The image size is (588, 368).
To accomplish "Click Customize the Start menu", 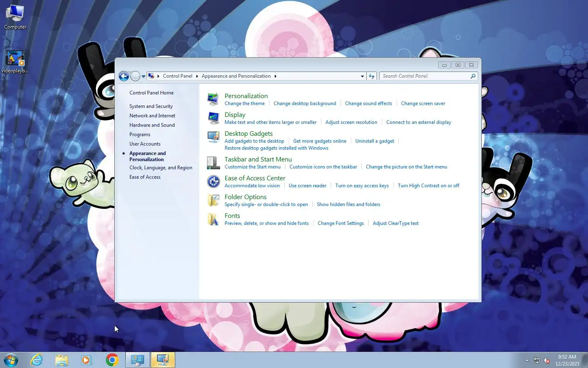I will (x=252, y=167).
